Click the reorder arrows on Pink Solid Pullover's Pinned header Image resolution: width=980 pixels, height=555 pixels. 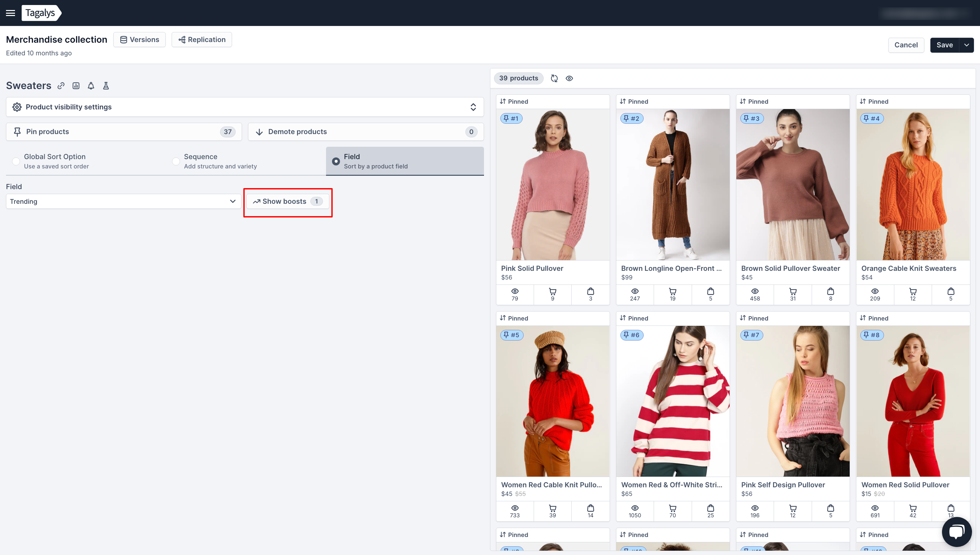[503, 101]
